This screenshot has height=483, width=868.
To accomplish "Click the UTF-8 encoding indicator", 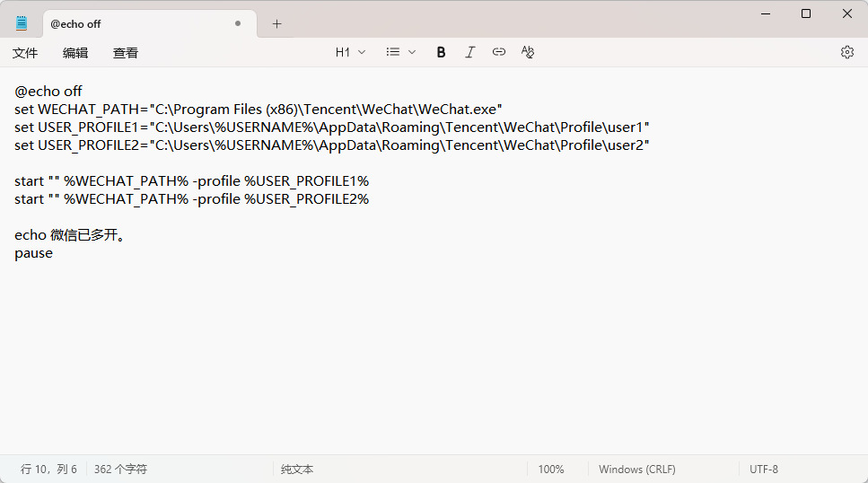I will tap(764, 470).
